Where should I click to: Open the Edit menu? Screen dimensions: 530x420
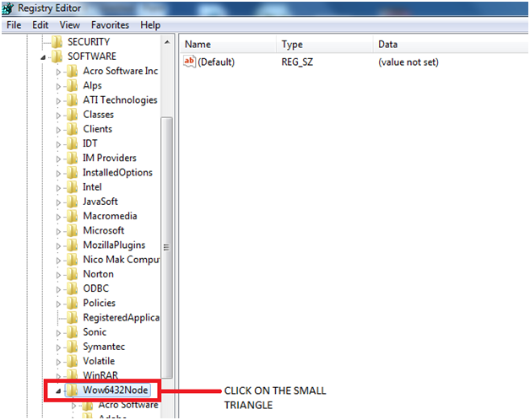click(x=41, y=25)
